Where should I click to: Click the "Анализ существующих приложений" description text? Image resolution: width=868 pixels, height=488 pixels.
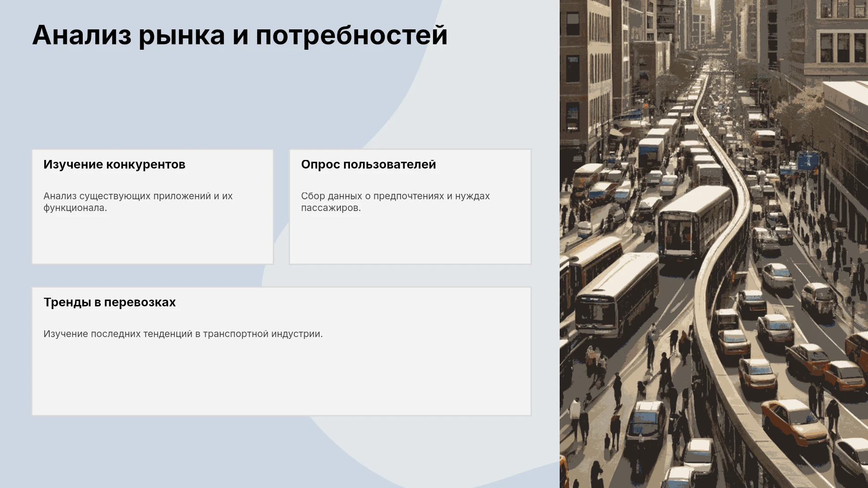pos(138,202)
